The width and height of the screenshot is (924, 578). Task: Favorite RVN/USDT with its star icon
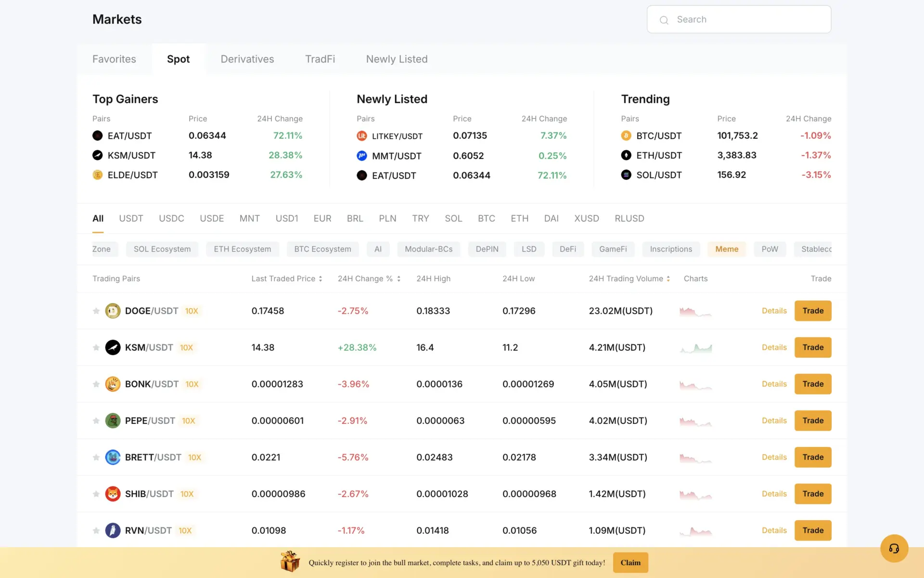(x=96, y=530)
